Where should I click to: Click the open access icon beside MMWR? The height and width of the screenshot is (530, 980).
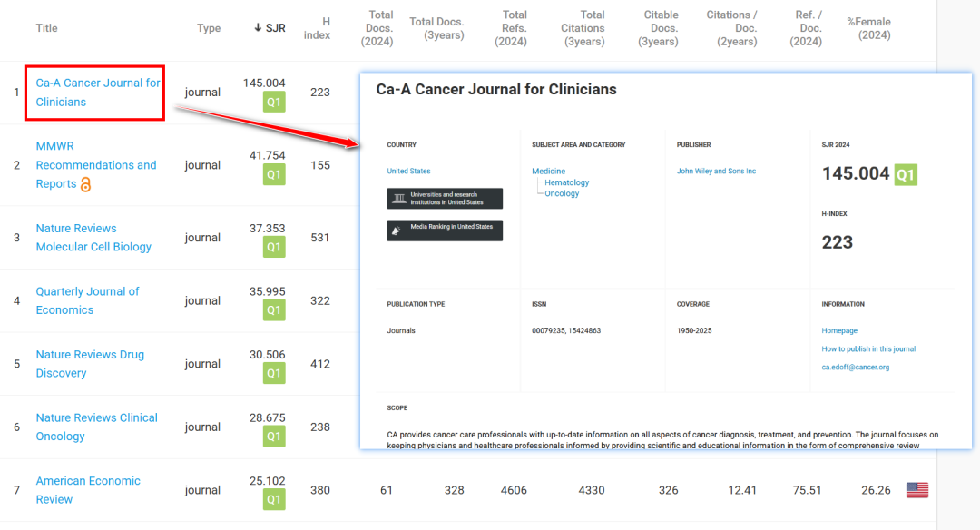(86, 184)
